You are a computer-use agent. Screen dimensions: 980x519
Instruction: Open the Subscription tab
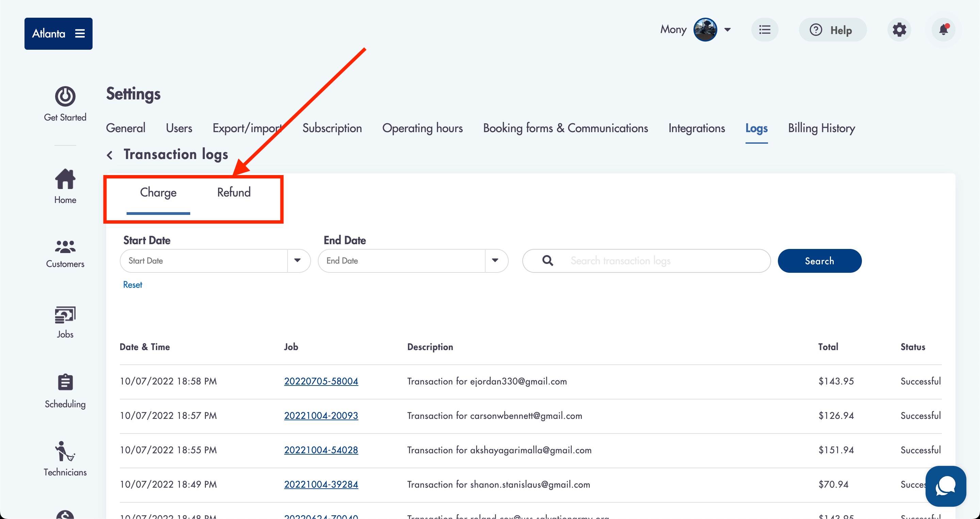tap(332, 128)
